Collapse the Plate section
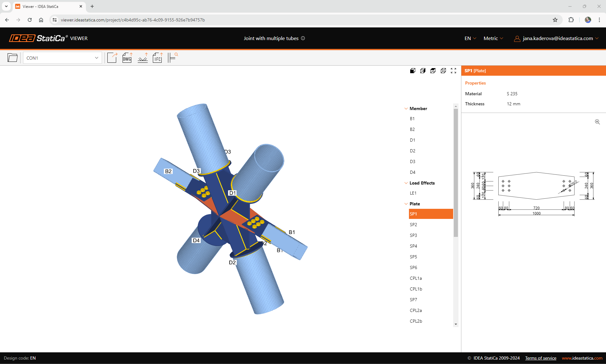This screenshot has width=606, height=364. 406,204
